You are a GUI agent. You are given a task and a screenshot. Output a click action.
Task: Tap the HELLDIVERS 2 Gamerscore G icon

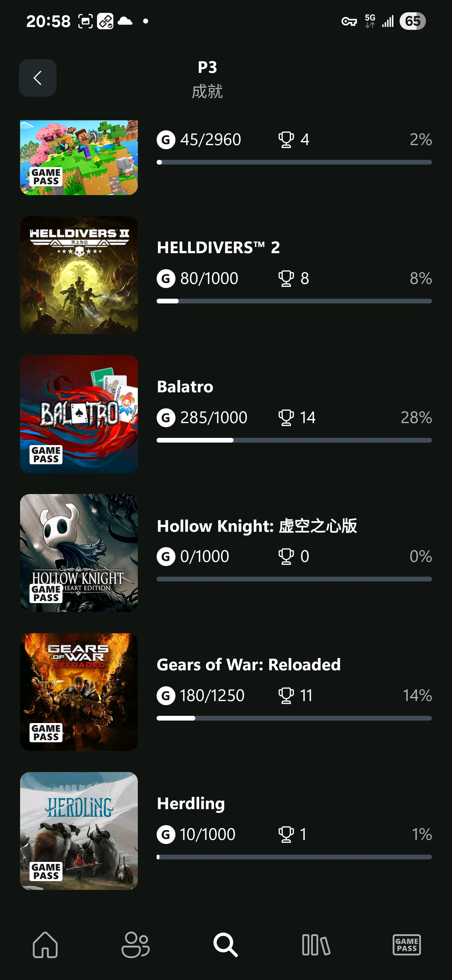click(x=166, y=279)
